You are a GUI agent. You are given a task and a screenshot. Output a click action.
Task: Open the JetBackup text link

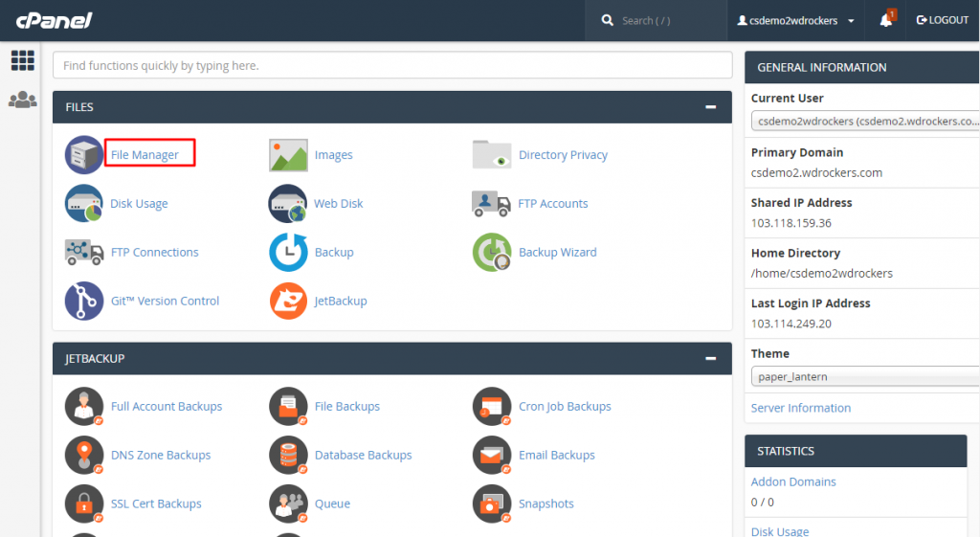click(x=340, y=301)
